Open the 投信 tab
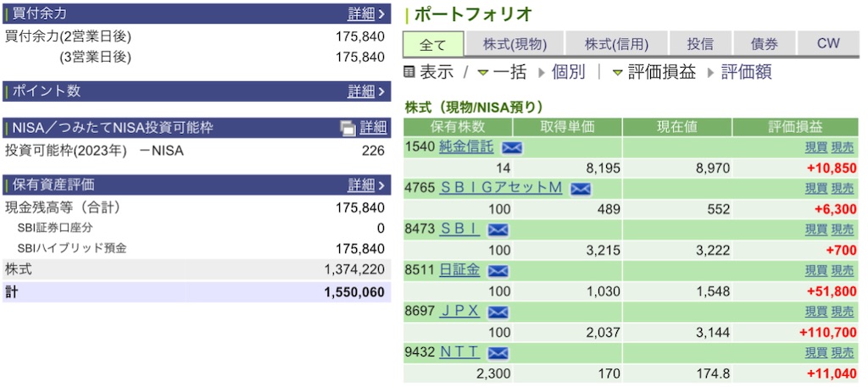Image resolution: width=868 pixels, height=387 pixels. click(x=700, y=44)
